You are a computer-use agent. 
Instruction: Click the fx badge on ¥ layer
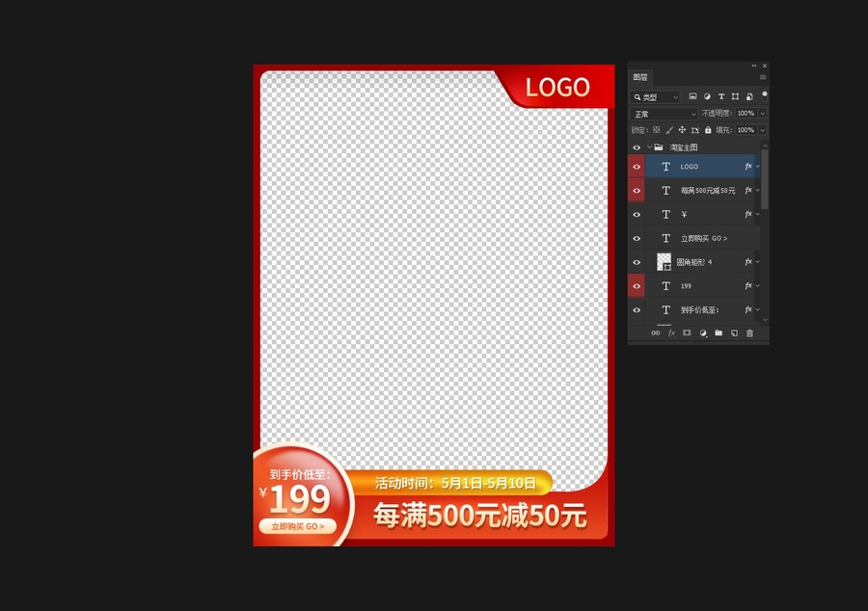(x=748, y=214)
